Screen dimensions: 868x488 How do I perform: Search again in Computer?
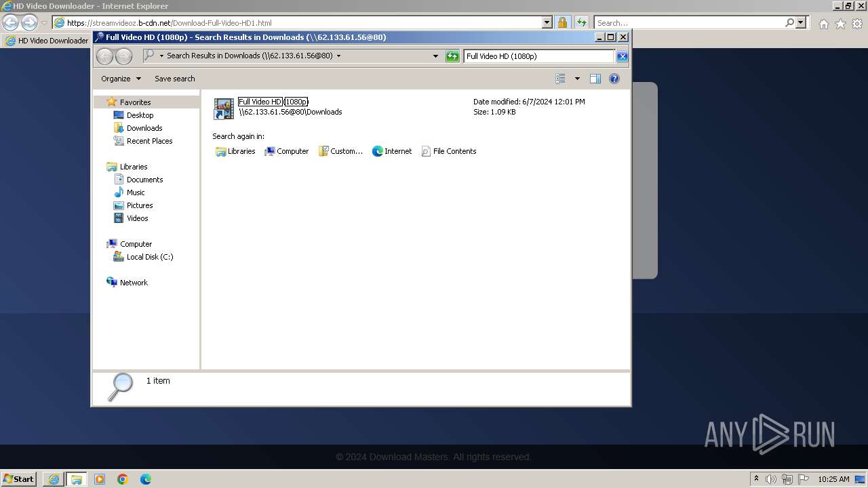click(286, 151)
